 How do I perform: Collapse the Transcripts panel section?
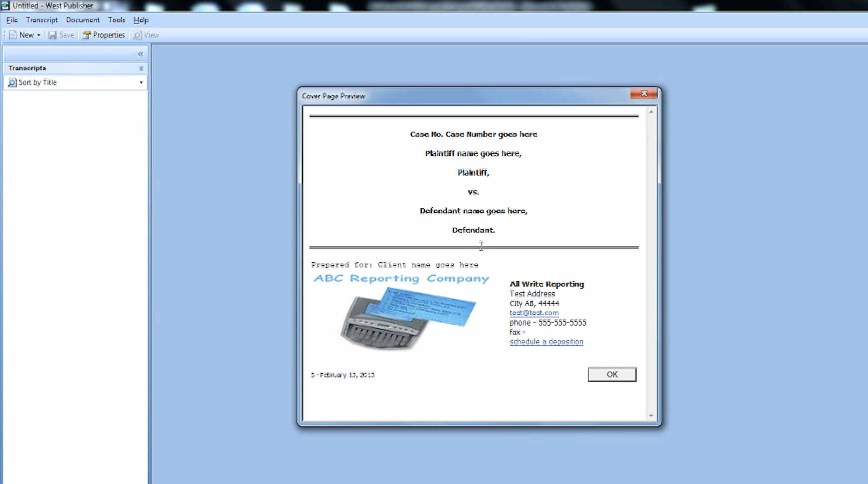141,68
